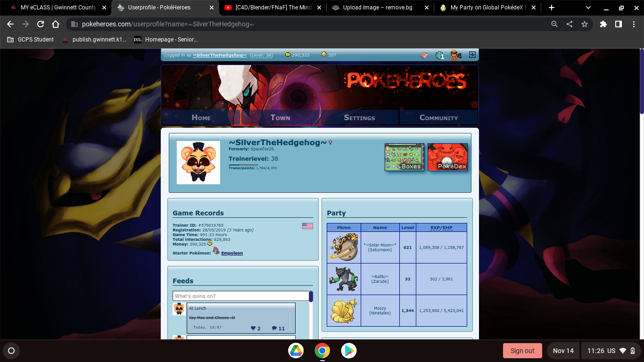Open a new browser tab
644x362 pixels.
(x=552, y=8)
